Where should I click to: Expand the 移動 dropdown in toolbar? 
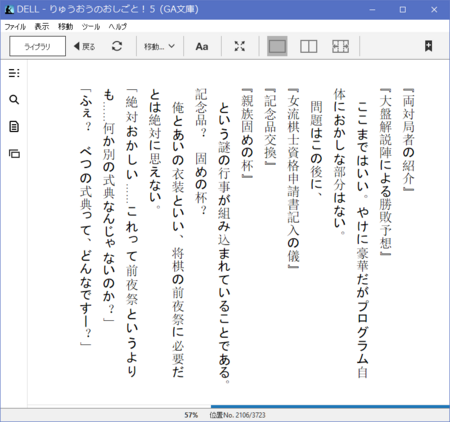pos(159,46)
